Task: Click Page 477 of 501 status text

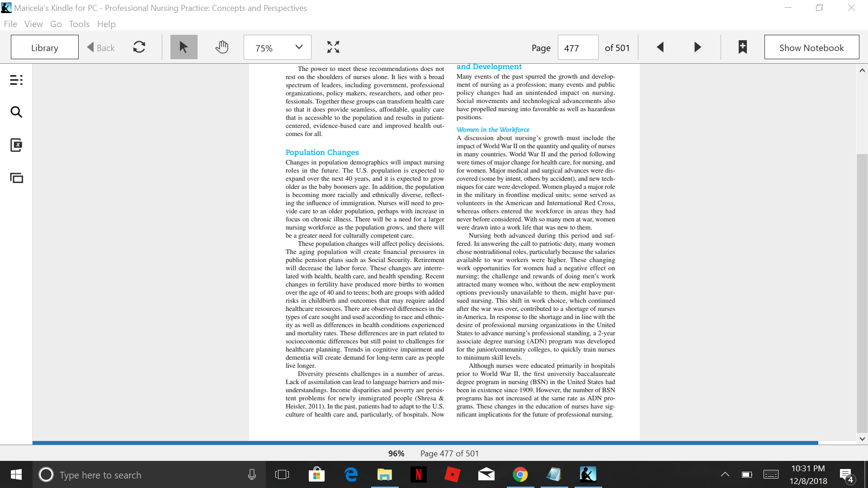Action: tap(449, 453)
